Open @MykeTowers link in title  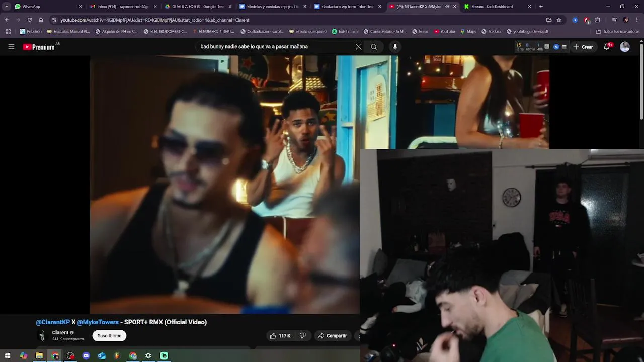coord(98,322)
